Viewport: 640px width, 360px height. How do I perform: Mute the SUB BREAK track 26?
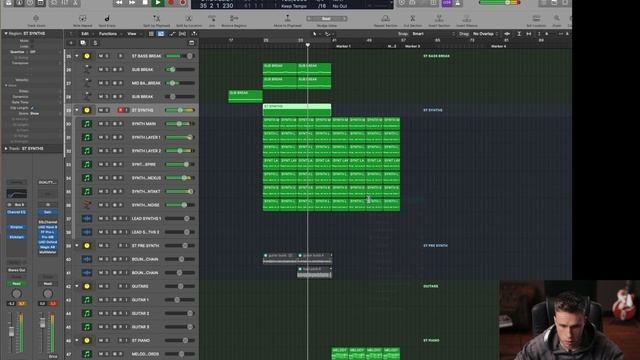[x=100, y=69]
